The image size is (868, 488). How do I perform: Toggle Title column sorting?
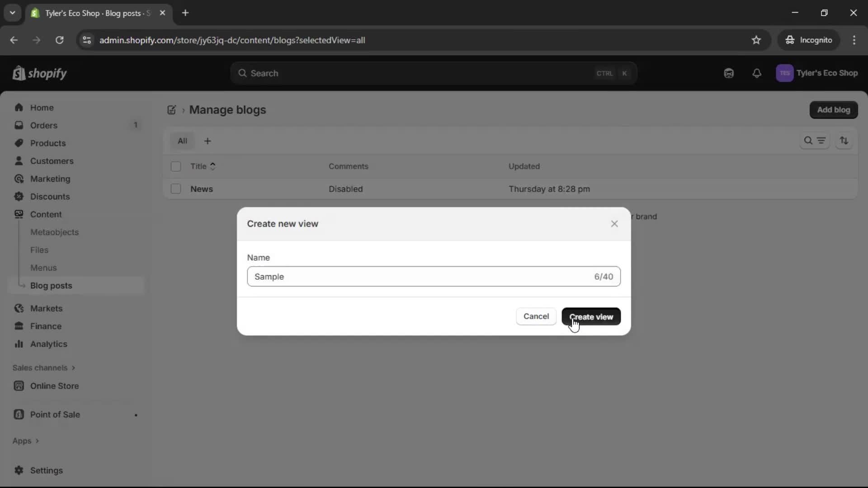tap(203, 166)
